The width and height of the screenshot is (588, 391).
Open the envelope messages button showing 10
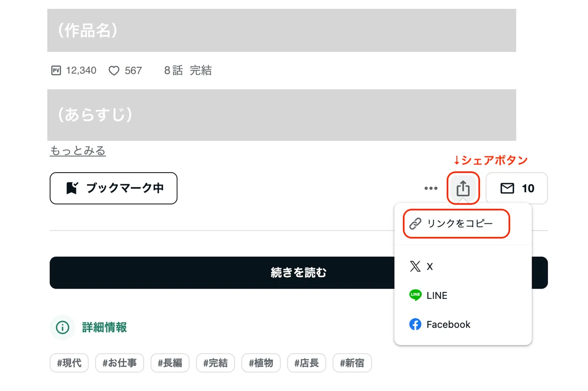pos(516,188)
